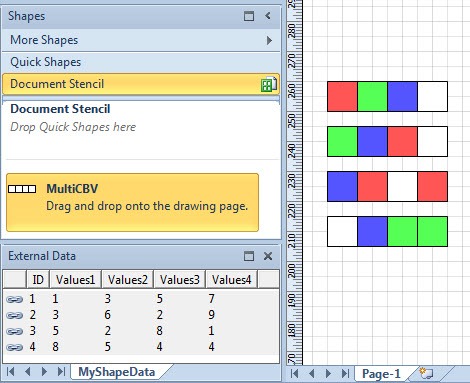Select the Page-1 tab
470x383 pixels.
pos(381,374)
